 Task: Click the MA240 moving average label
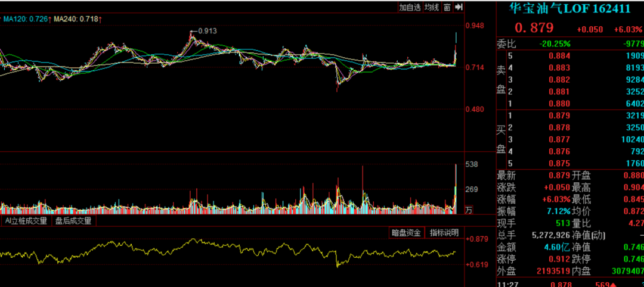[x=76, y=20]
